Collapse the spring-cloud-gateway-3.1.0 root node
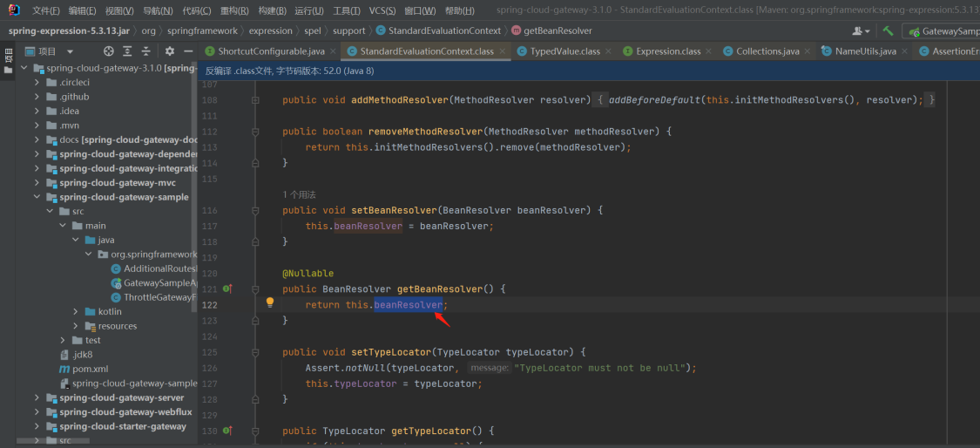This screenshot has height=448, width=980. point(24,68)
